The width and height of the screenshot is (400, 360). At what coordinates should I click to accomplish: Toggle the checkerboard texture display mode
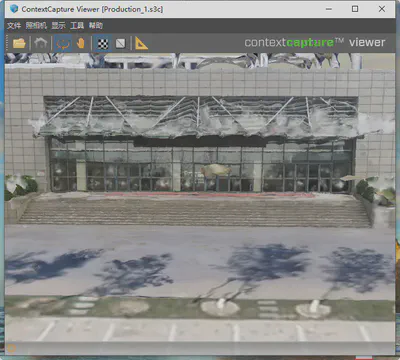click(103, 43)
